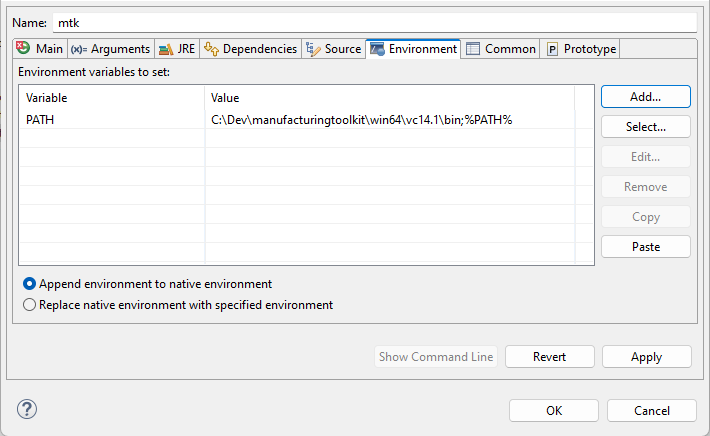
Task: Switch to the Prototype tab
Action: [x=589, y=49]
